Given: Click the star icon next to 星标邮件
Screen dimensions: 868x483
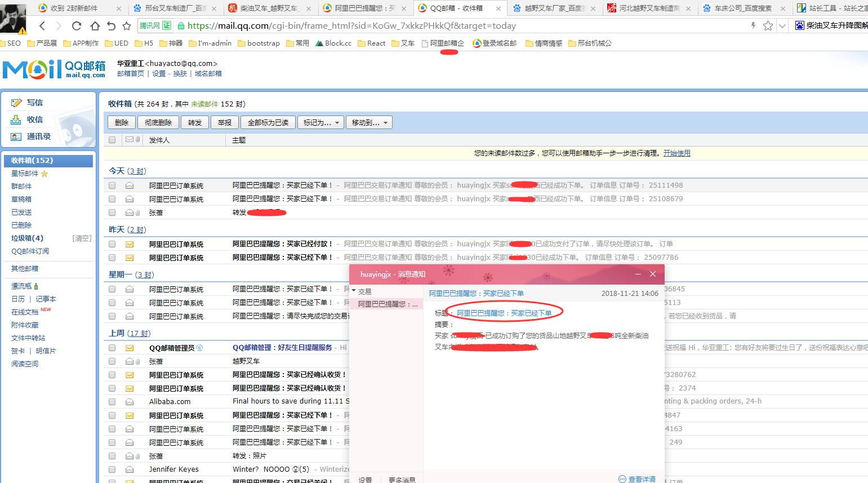Looking at the screenshot, I should point(44,174).
